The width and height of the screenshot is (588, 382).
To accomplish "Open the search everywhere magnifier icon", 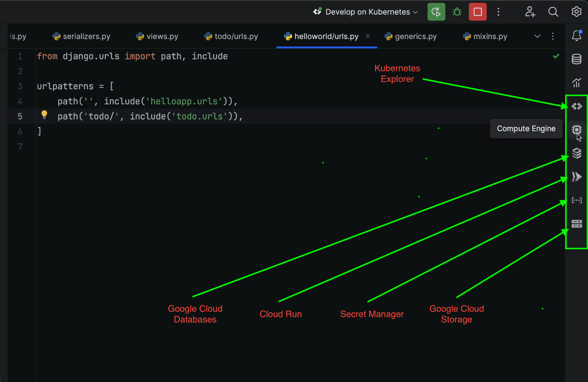I will [x=553, y=12].
